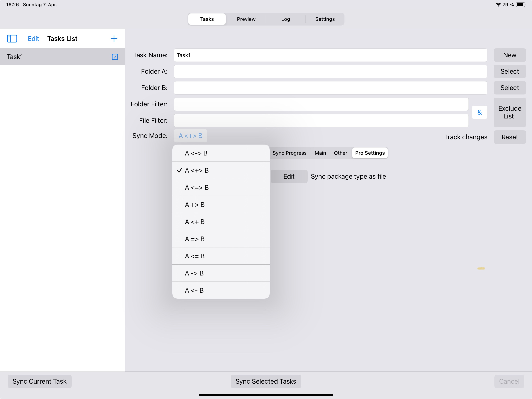Tap the Wi-Fi status icon
Image resolution: width=532 pixels, height=399 pixels.
click(x=498, y=4)
